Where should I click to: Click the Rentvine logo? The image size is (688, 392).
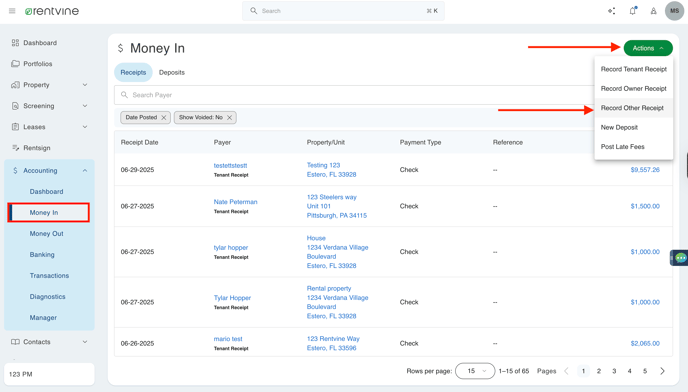[52, 11]
